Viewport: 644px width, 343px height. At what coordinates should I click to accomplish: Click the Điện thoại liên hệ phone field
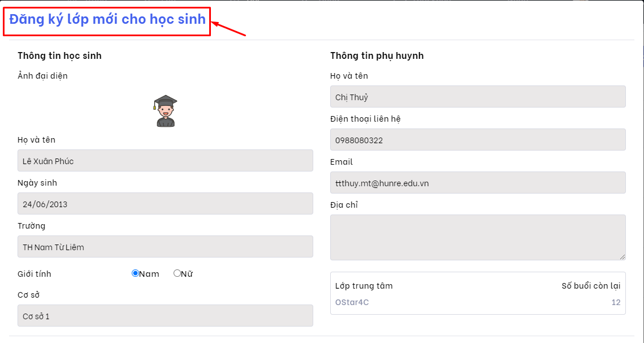[x=478, y=140]
